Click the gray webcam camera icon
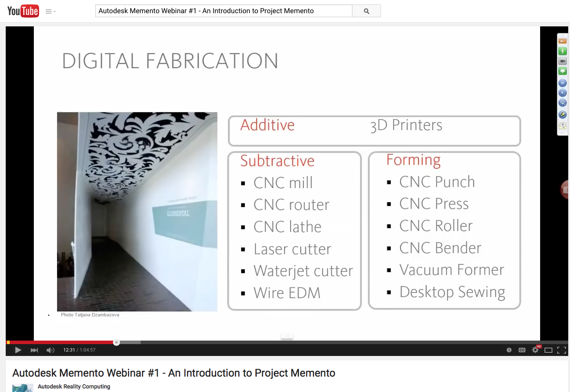Viewport: 570px width, 392px height. click(563, 61)
